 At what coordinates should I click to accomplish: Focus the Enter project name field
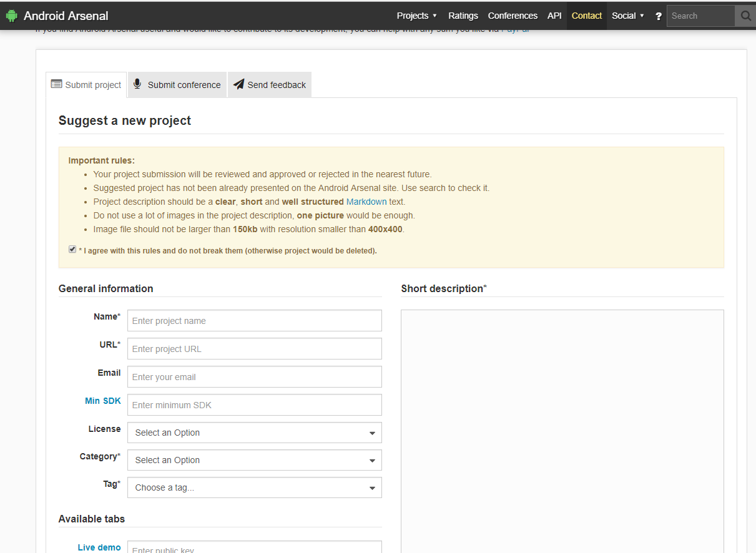click(254, 321)
